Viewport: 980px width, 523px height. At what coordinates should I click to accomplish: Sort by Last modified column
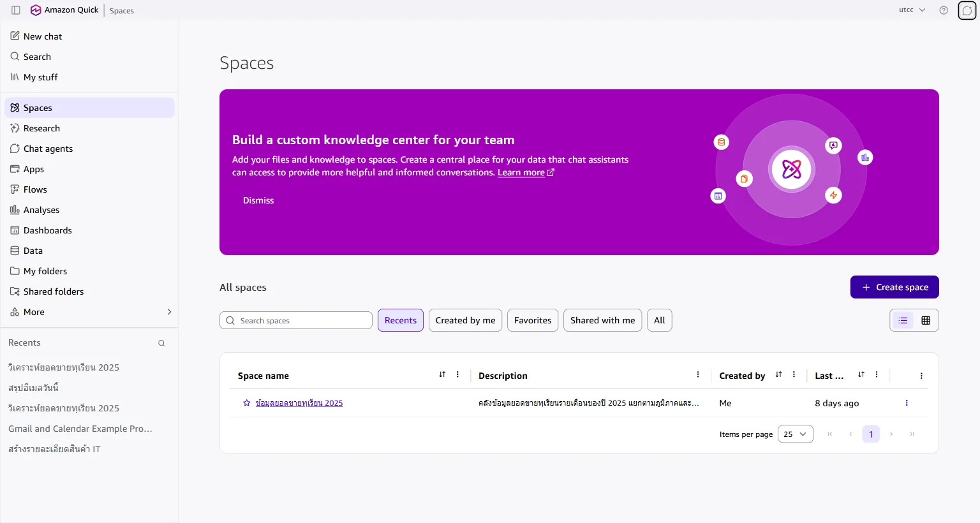click(x=861, y=375)
